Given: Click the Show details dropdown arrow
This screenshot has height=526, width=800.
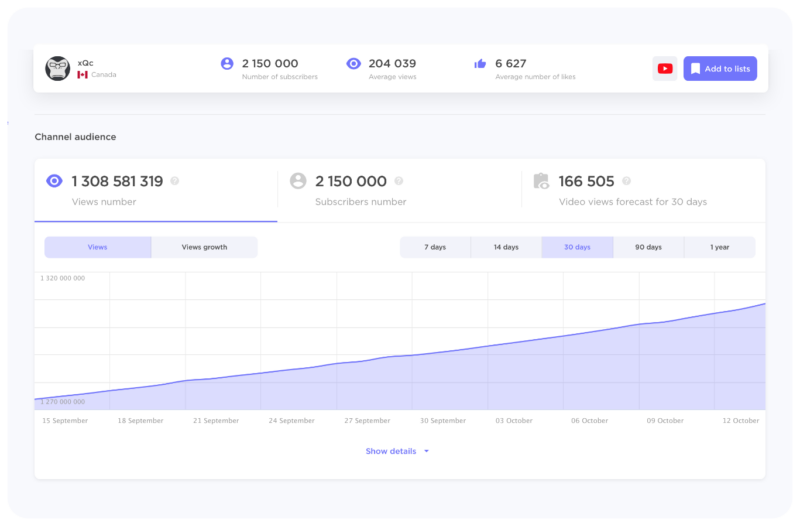Looking at the screenshot, I should 427,451.
